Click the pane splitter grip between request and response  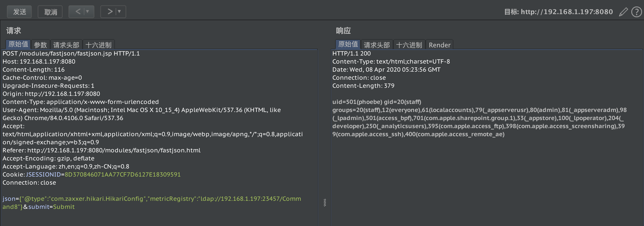point(325,203)
